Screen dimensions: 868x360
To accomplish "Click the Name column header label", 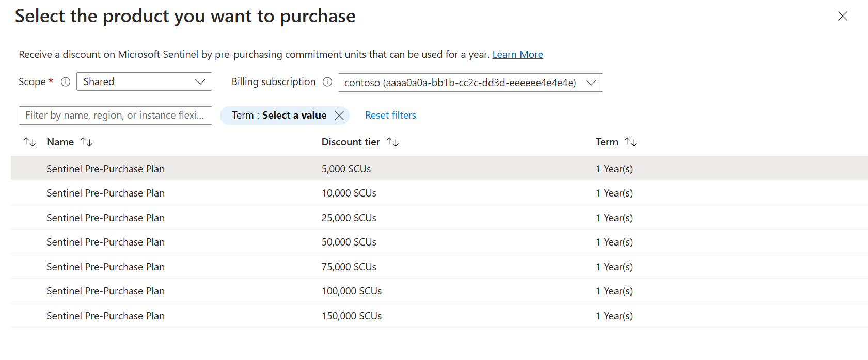I will [60, 142].
